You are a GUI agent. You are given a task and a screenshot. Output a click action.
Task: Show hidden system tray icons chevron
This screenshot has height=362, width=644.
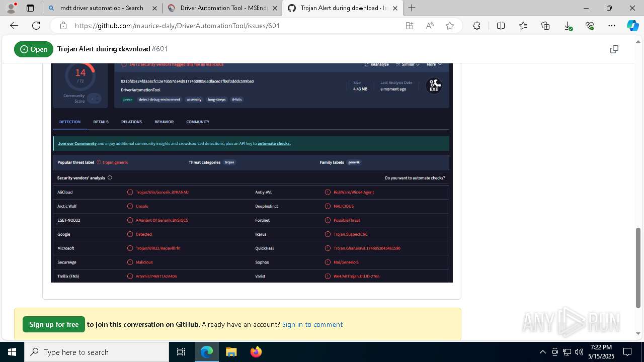pos(542,352)
